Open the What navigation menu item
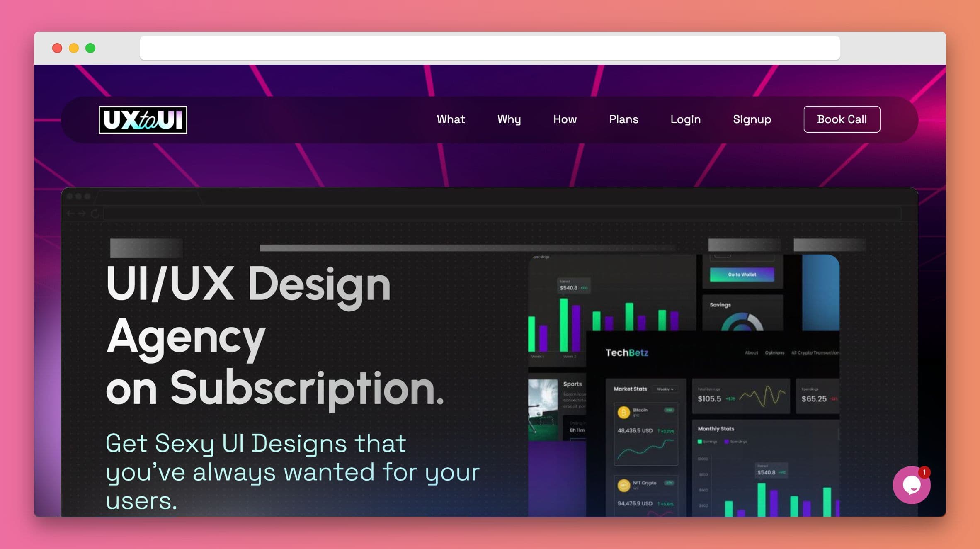The image size is (980, 549). 450,119
